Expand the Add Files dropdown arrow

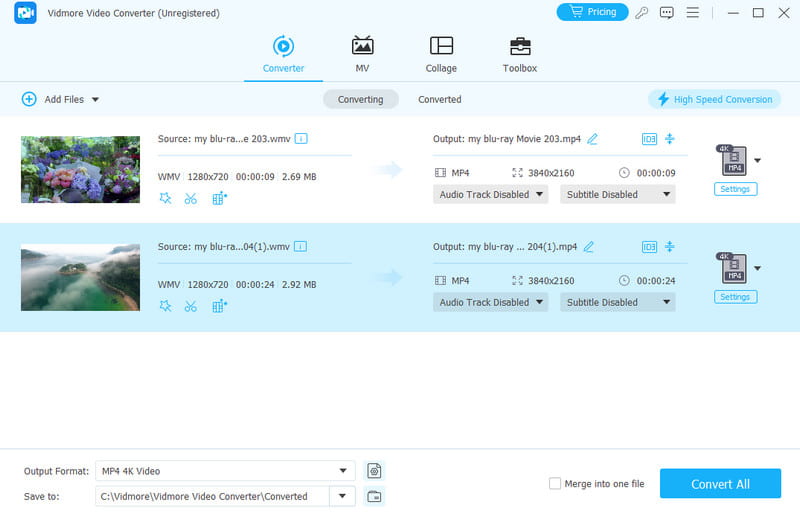point(96,99)
